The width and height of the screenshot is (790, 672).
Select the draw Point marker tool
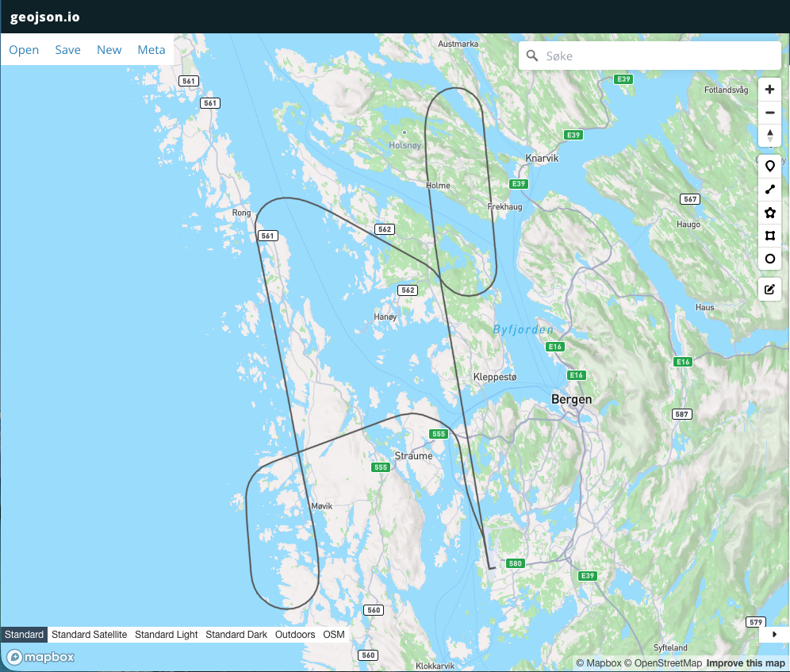coord(769,167)
